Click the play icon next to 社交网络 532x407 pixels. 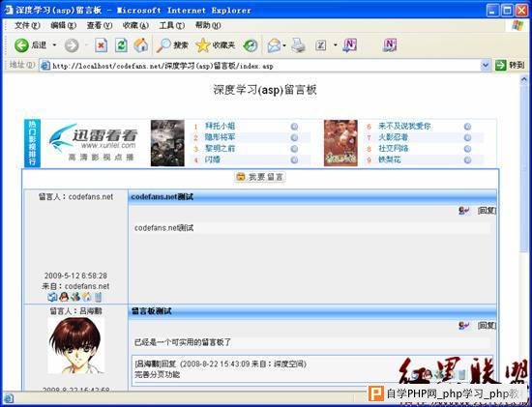(x=467, y=149)
